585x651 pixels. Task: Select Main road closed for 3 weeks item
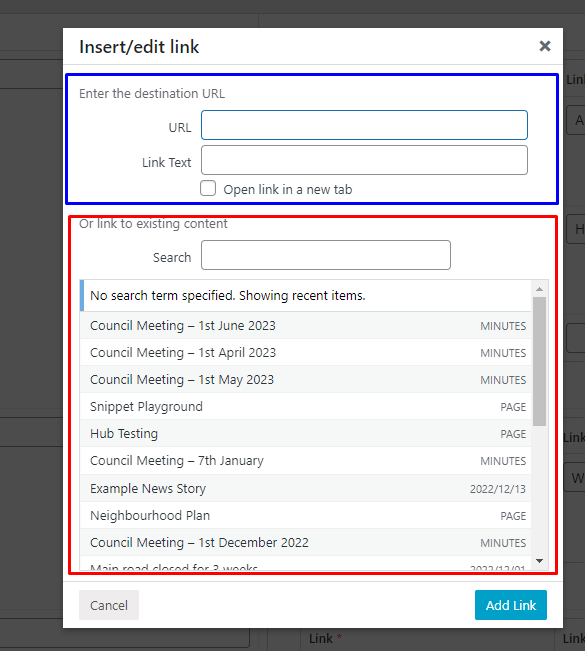(x=306, y=564)
